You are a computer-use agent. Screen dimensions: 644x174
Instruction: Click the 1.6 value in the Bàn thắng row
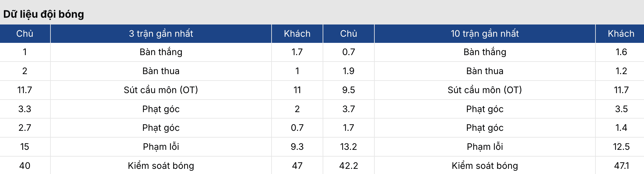pyautogui.click(x=621, y=52)
